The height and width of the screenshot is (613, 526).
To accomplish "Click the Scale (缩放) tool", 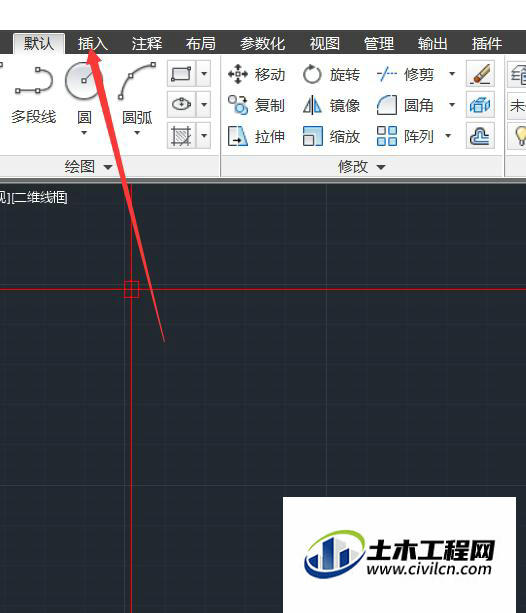I will tap(331, 136).
